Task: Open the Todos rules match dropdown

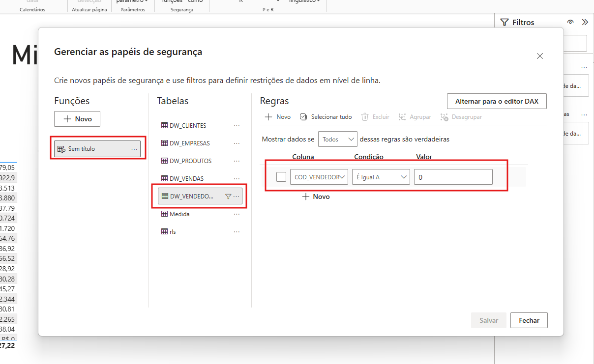Action: 338,140
